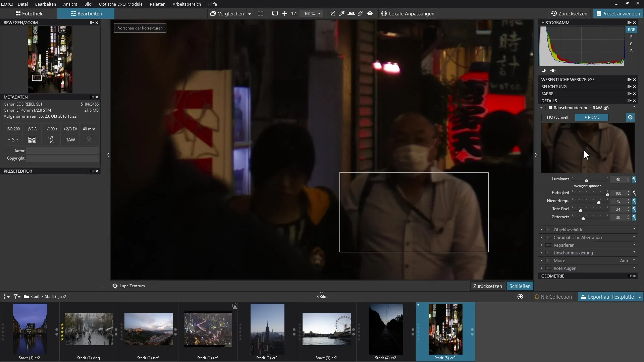
Task: Select the repair bandage tool
Action: [x=361, y=13]
